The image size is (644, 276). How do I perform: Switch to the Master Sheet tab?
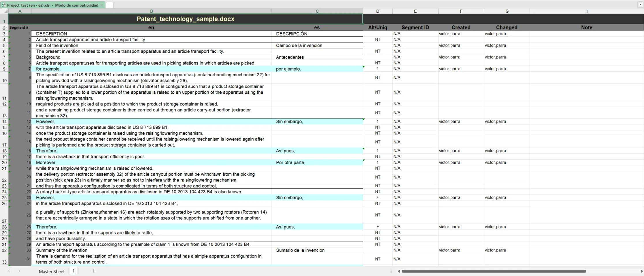(x=52, y=271)
